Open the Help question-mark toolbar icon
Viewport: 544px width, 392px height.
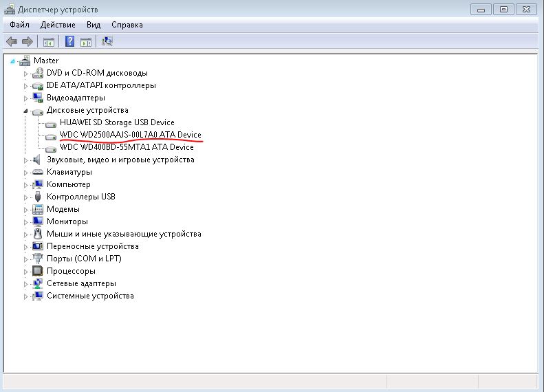[x=69, y=42]
